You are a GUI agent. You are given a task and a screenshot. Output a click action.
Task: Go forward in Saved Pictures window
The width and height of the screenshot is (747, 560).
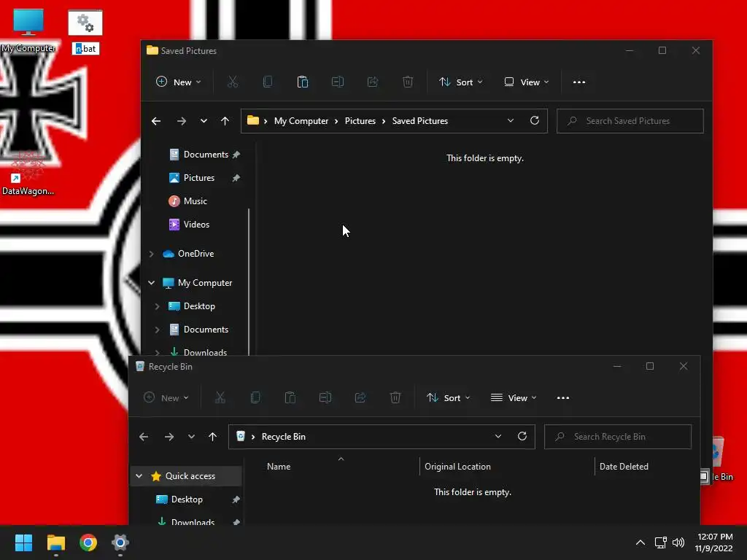click(x=182, y=121)
